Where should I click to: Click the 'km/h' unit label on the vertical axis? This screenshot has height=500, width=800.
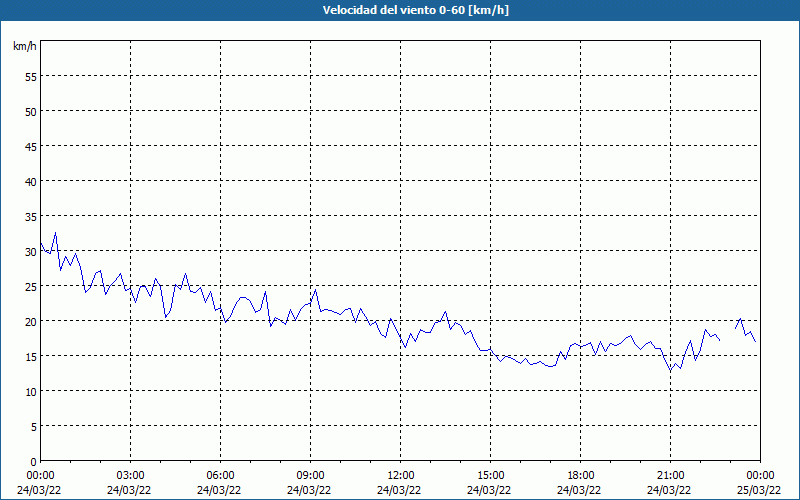[x=25, y=46]
